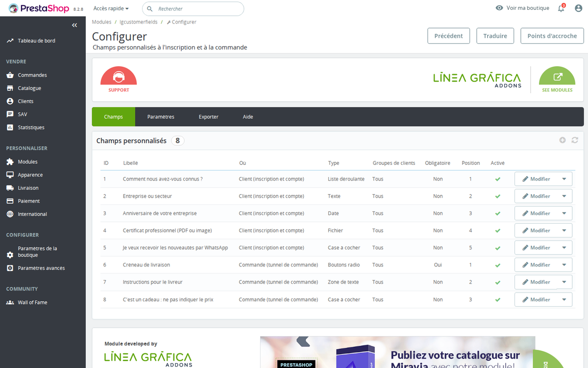Click the Modules breadcrumb link

[101, 22]
